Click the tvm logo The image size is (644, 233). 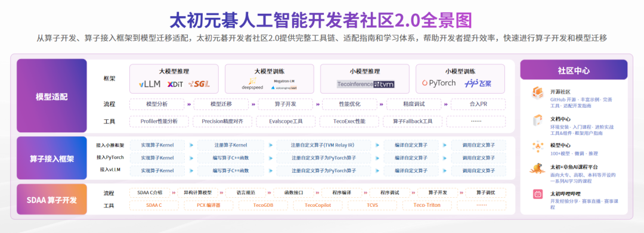coord(384,83)
